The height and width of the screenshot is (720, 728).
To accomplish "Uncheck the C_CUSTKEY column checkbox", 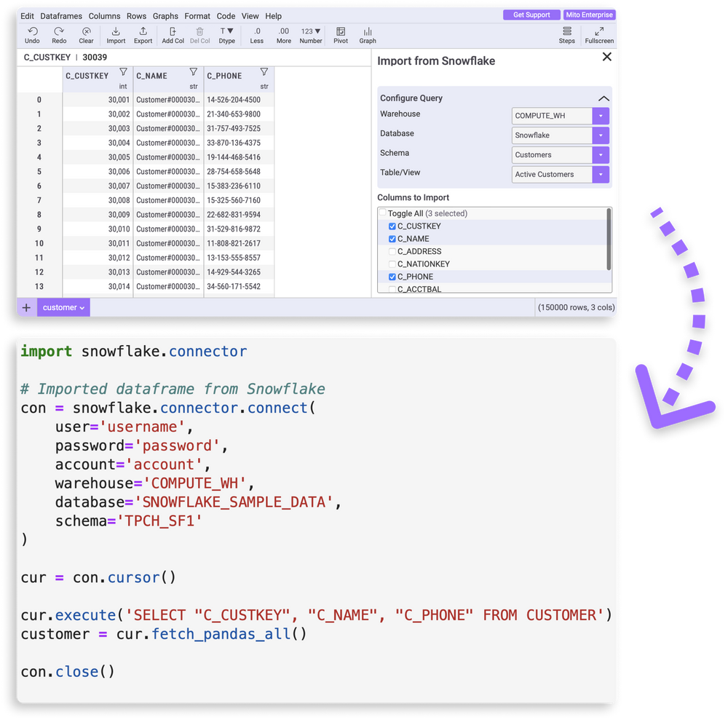I will coord(392,226).
